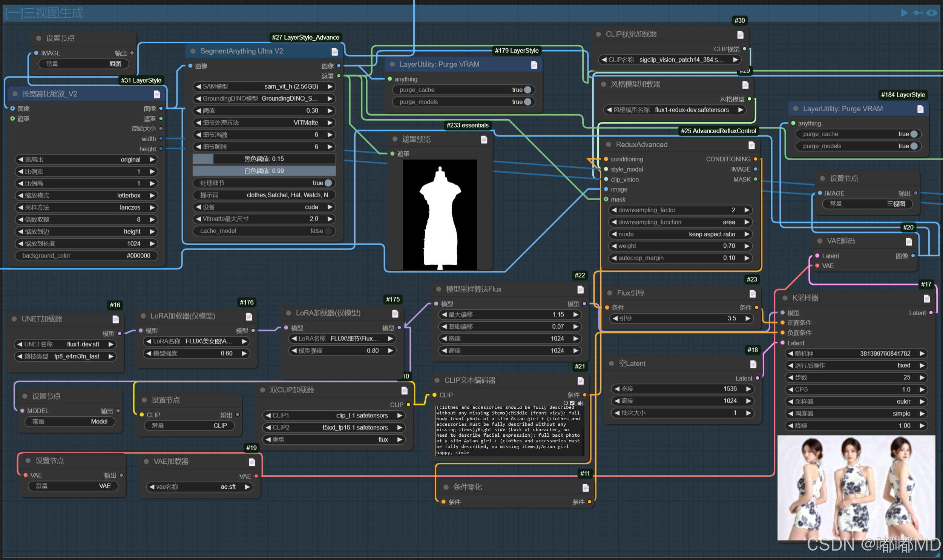
Task: Open document icon on LoRA加载器 #175 node
Action: coord(395,313)
